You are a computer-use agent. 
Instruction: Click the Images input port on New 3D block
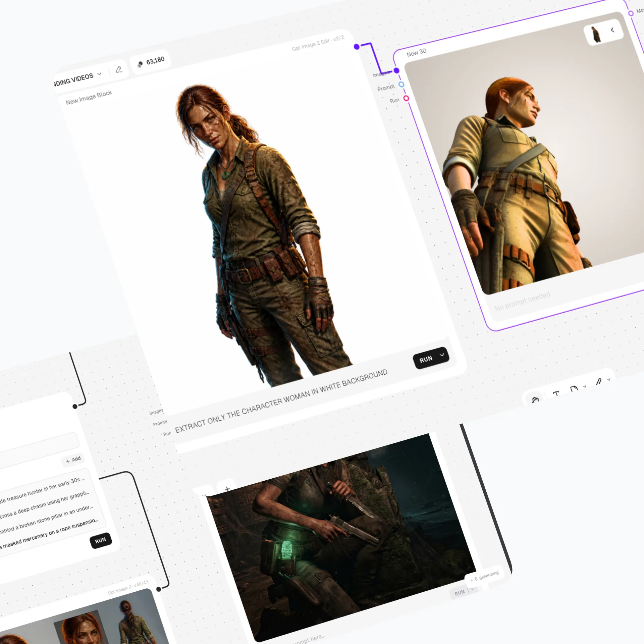396,70
